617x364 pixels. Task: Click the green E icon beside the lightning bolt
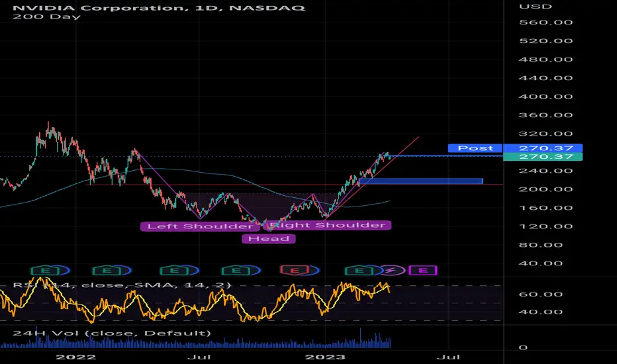click(359, 270)
